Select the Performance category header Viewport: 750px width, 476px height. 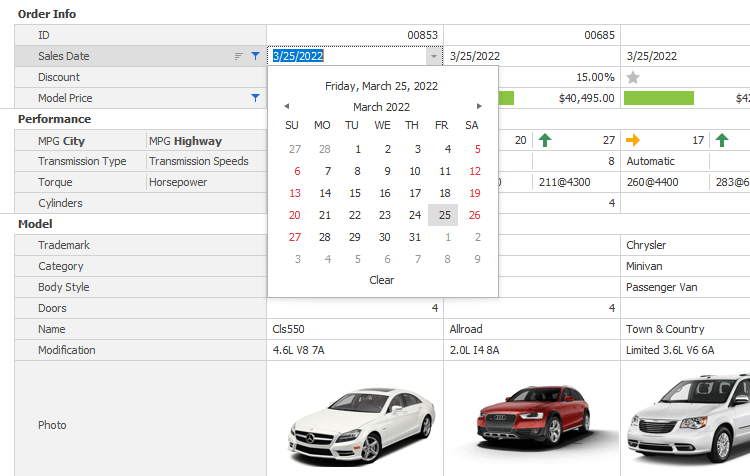[54, 119]
